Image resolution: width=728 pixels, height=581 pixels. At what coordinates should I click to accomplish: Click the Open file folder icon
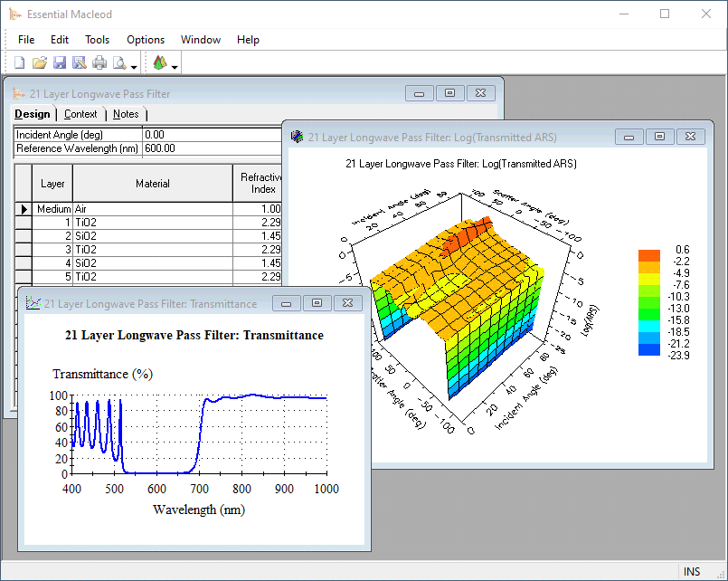pos(39,62)
